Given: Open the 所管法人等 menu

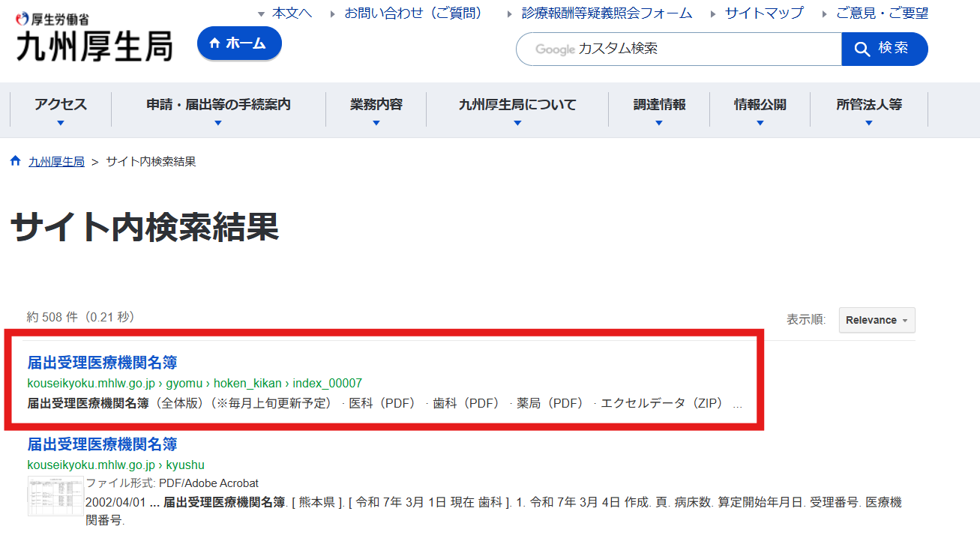Looking at the screenshot, I should coord(869,109).
